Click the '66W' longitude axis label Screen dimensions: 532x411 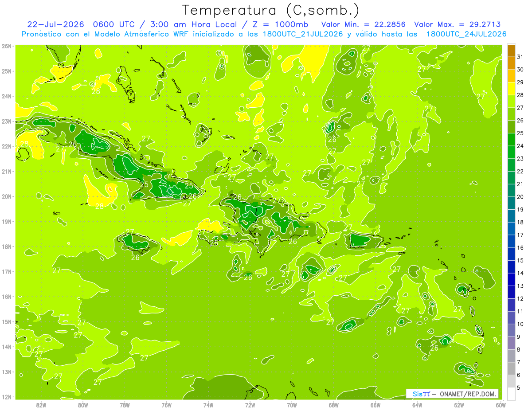click(375, 405)
